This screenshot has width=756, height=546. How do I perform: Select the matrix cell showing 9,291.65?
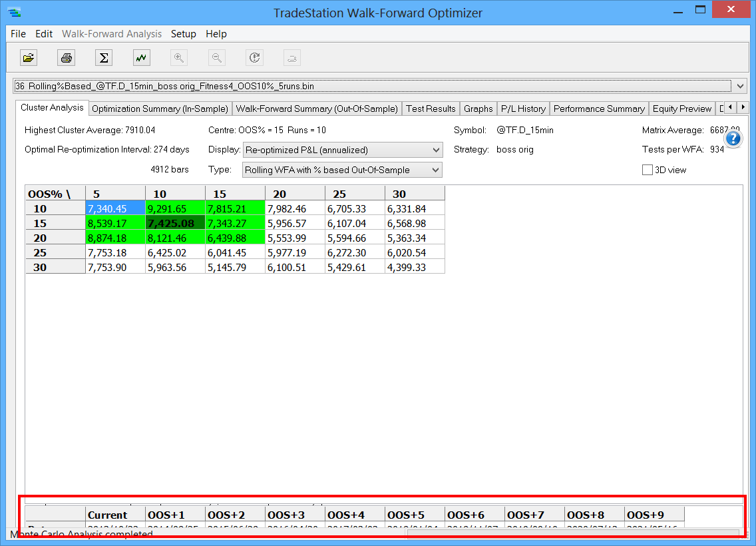(175, 208)
